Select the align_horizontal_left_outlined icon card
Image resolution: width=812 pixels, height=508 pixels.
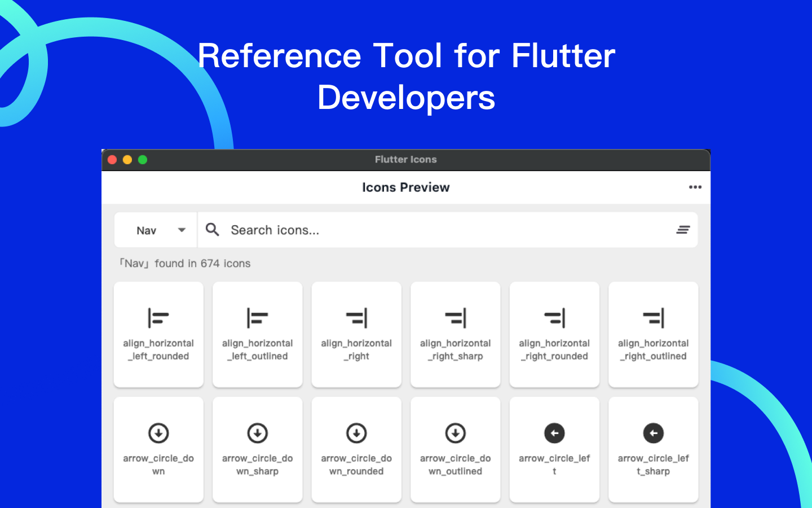click(258, 334)
